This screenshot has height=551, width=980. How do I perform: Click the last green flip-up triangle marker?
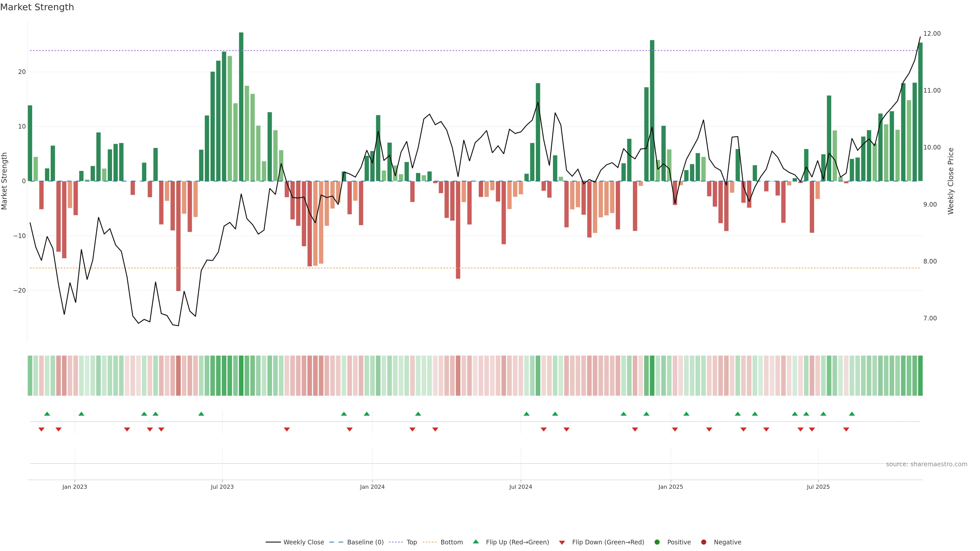pyautogui.click(x=852, y=414)
